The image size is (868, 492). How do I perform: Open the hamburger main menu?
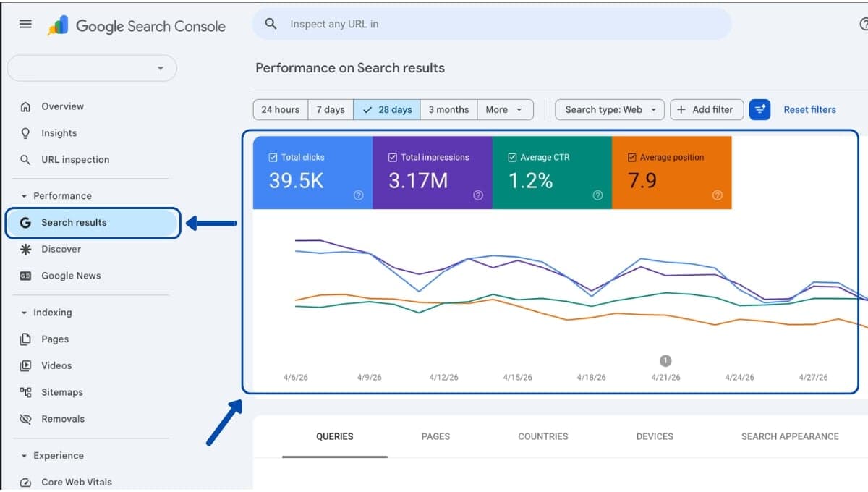pyautogui.click(x=25, y=24)
